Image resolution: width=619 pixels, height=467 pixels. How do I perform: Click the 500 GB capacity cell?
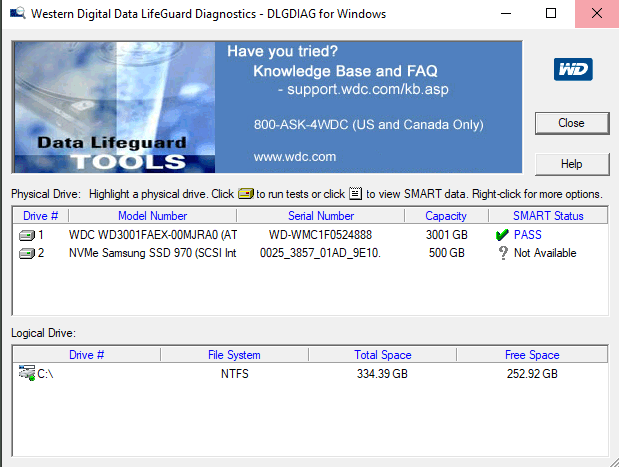click(x=446, y=253)
